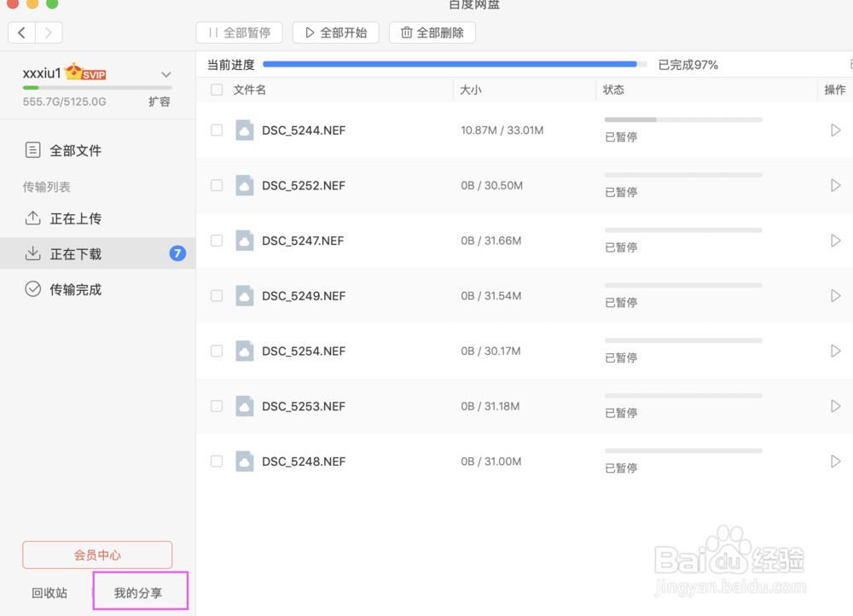Click the 文件名 column header
The width and height of the screenshot is (853, 616).
click(x=250, y=90)
